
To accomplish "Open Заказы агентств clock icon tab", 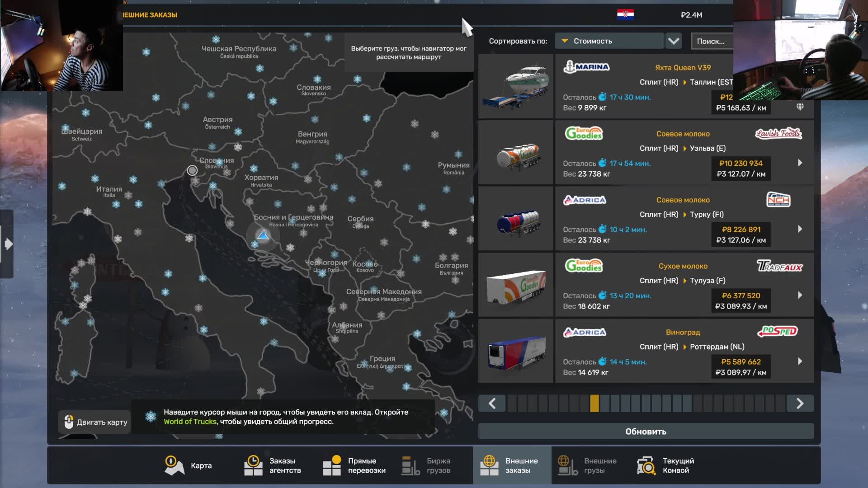I will (253, 465).
